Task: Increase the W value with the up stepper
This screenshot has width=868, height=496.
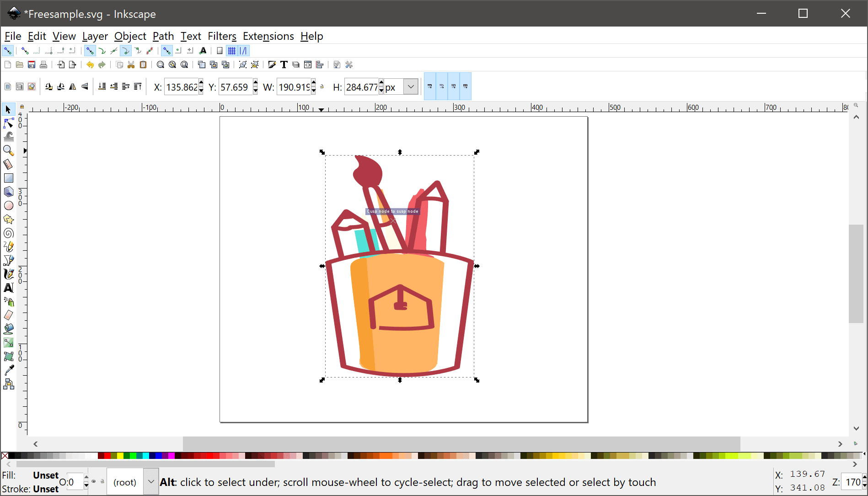Action: coord(313,83)
